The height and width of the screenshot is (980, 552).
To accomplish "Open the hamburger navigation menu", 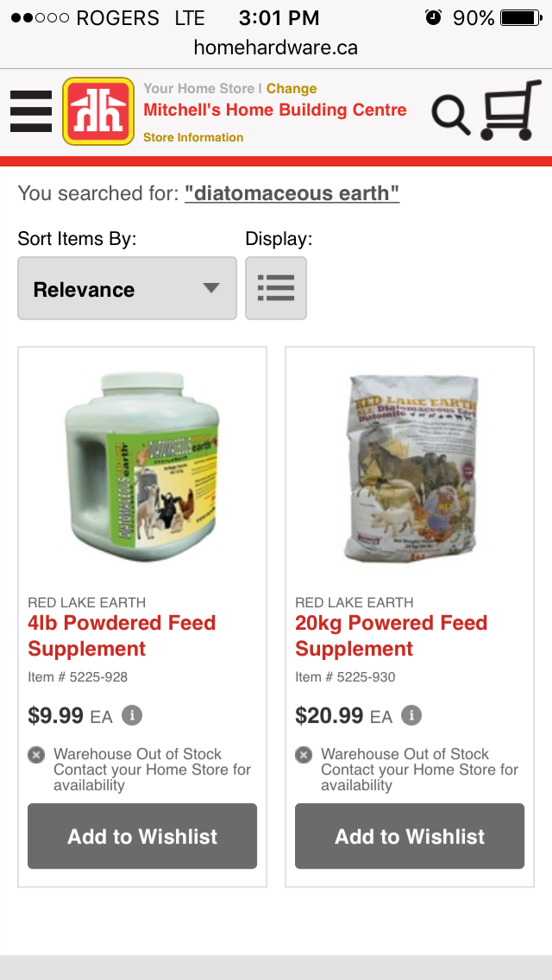I will 31,111.
